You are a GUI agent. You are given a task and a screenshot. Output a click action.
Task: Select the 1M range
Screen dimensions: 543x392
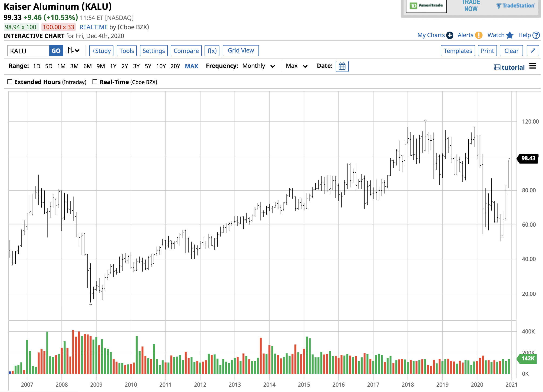click(61, 66)
